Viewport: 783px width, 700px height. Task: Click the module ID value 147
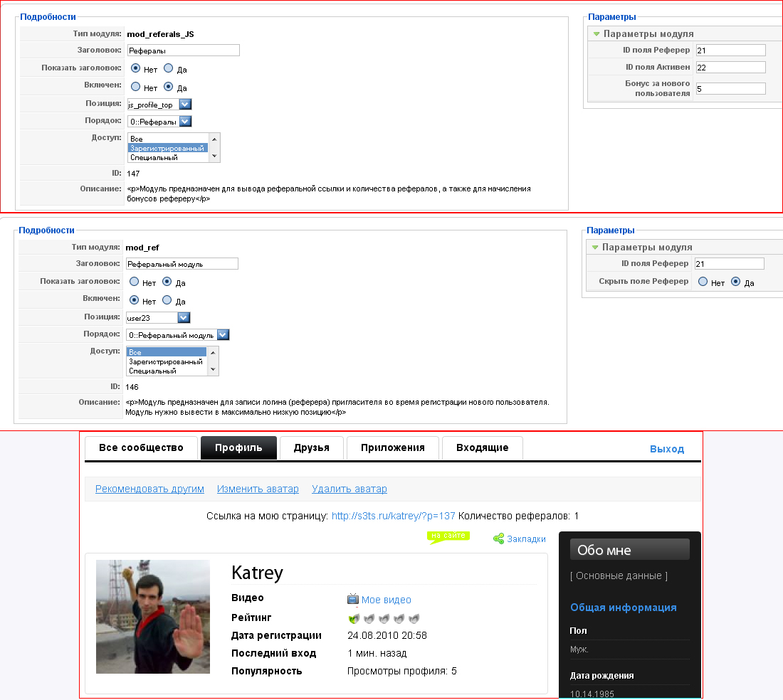[133, 174]
